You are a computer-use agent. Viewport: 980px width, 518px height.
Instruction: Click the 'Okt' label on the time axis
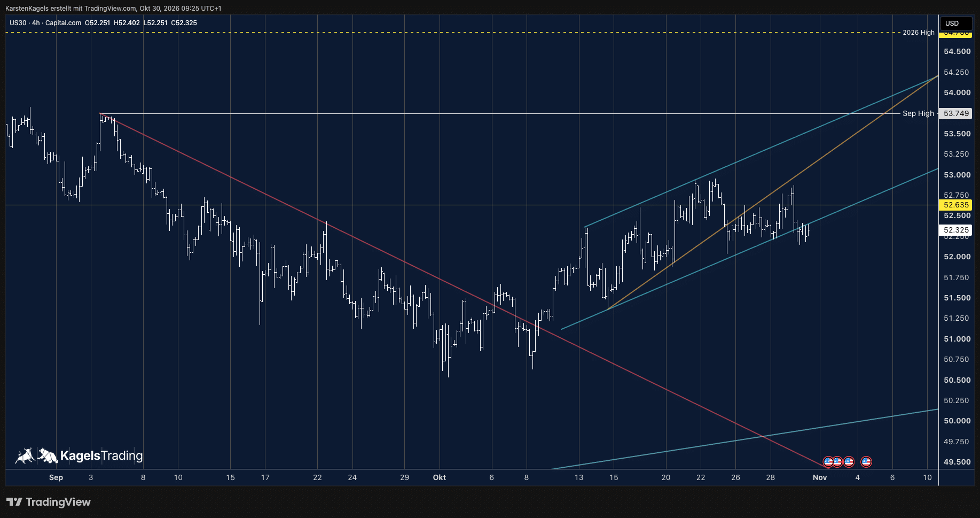click(x=439, y=477)
